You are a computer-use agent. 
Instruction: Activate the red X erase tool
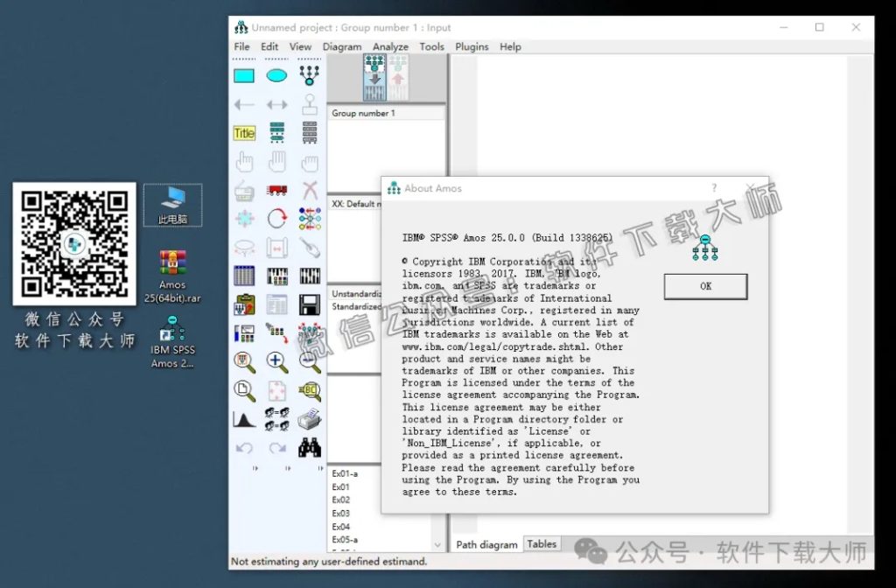[x=310, y=190]
